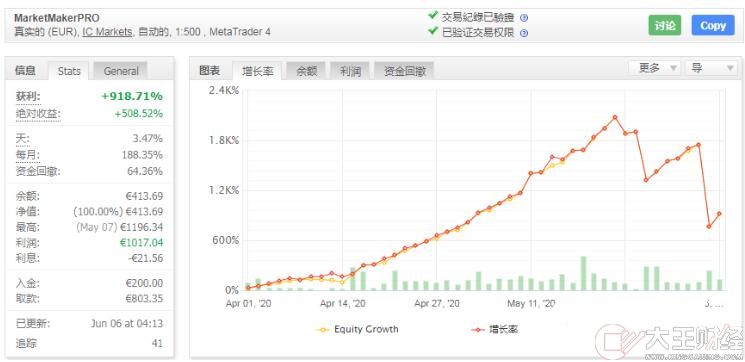Click the green 讨论 button
The height and width of the screenshot is (362, 745).
(x=665, y=26)
